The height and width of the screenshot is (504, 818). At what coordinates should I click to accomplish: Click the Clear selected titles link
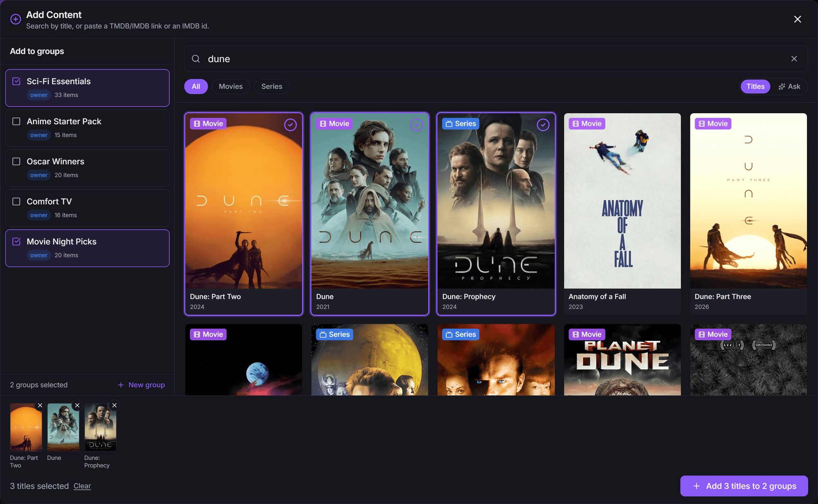(82, 486)
